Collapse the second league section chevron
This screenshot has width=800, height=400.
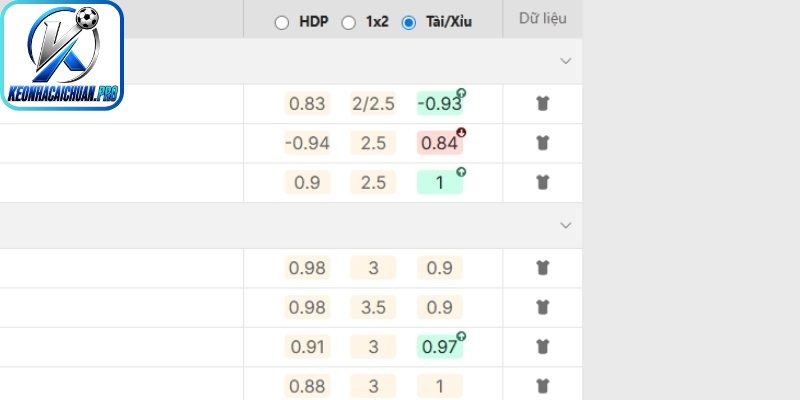pos(565,226)
